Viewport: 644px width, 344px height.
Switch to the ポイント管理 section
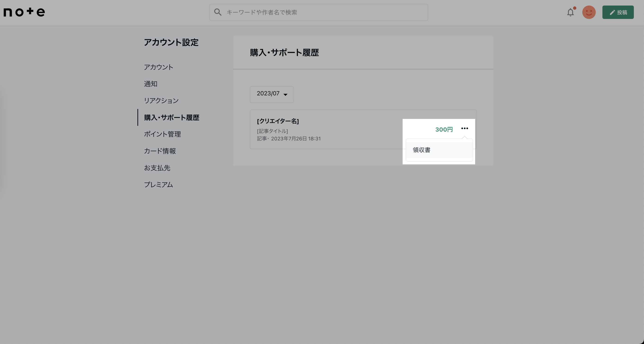(163, 134)
